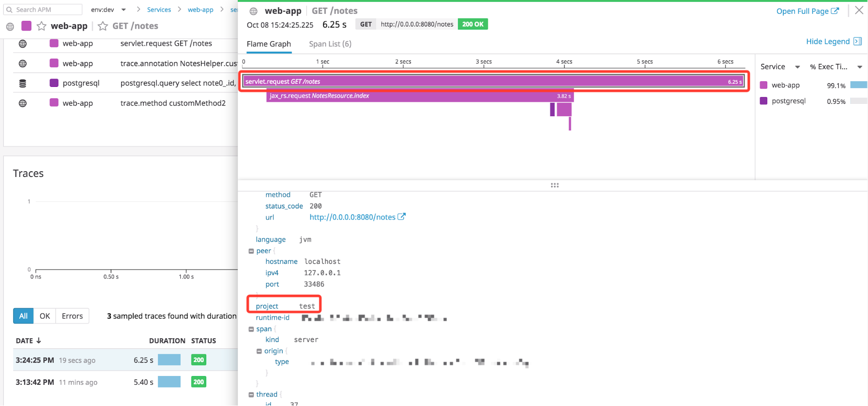The width and height of the screenshot is (868, 406).
Task: Select the OK traces filter
Action: pos(44,316)
